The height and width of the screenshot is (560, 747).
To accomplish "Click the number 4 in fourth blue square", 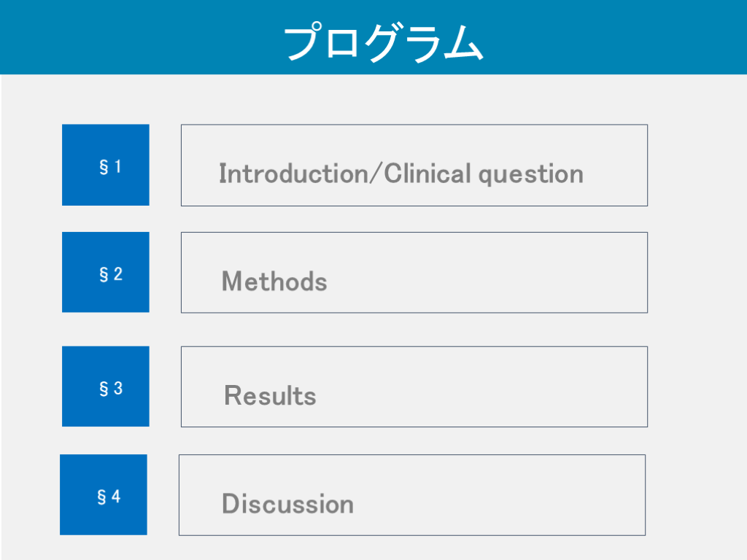I will (115, 497).
